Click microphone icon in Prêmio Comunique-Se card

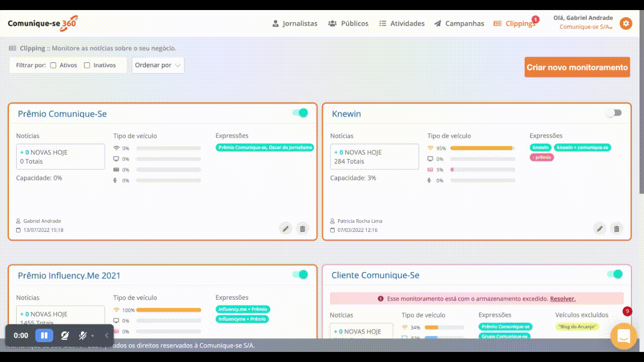pyautogui.click(x=116, y=180)
